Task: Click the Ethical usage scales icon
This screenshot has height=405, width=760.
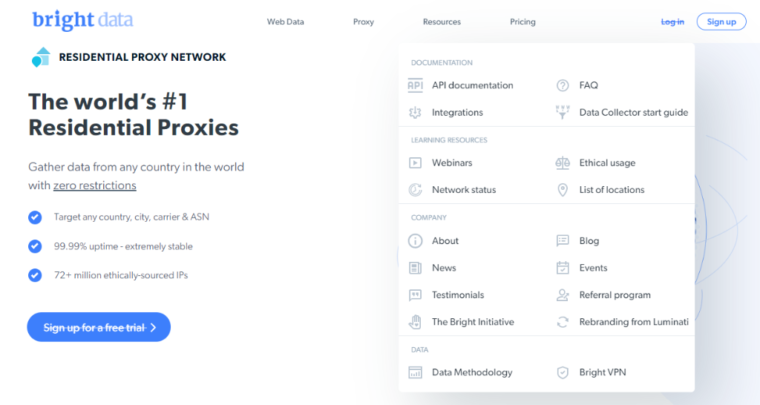Action: [x=562, y=163]
